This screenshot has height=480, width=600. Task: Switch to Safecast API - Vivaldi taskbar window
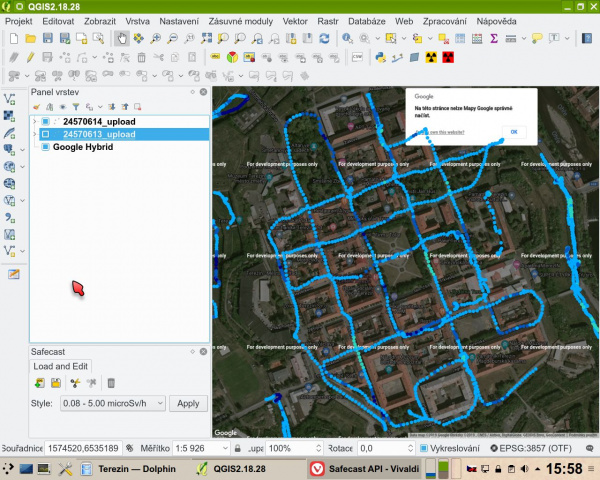click(364, 469)
